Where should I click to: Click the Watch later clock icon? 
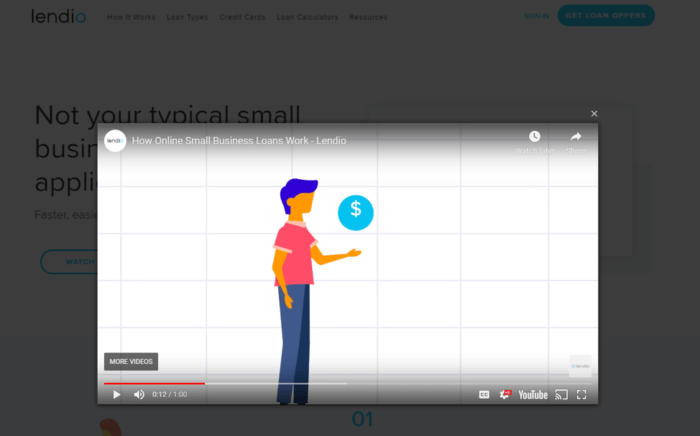pos(534,136)
